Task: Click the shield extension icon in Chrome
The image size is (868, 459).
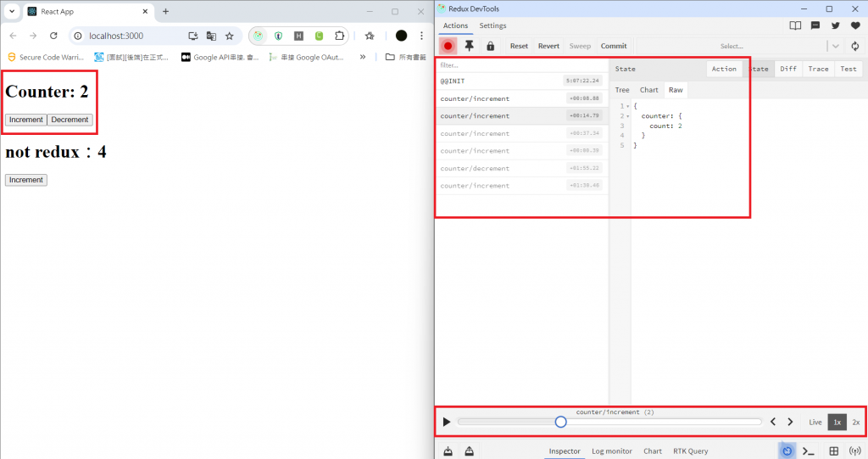Action: tap(278, 36)
